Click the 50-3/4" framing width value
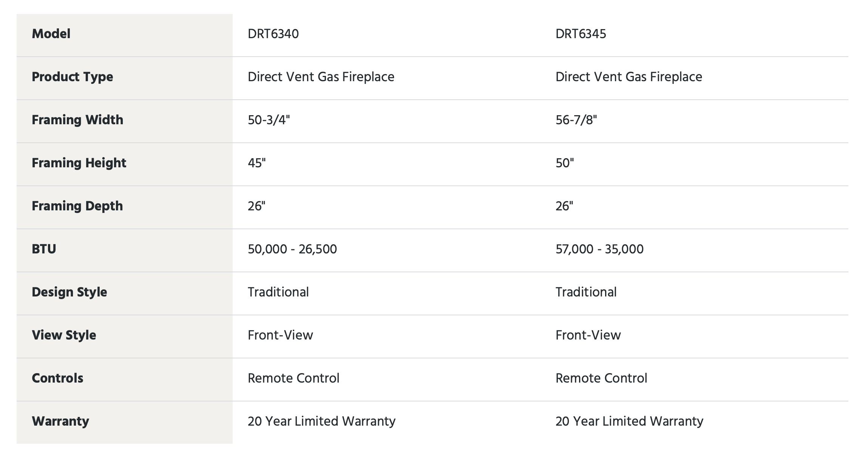The image size is (868, 460). coord(269,120)
